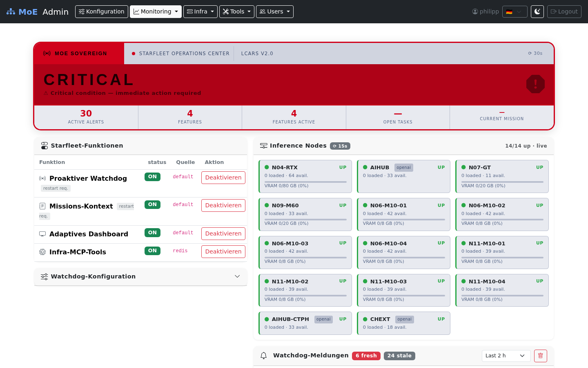Click the Logout button
The height and width of the screenshot is (368, 588).
pos(564,11)
